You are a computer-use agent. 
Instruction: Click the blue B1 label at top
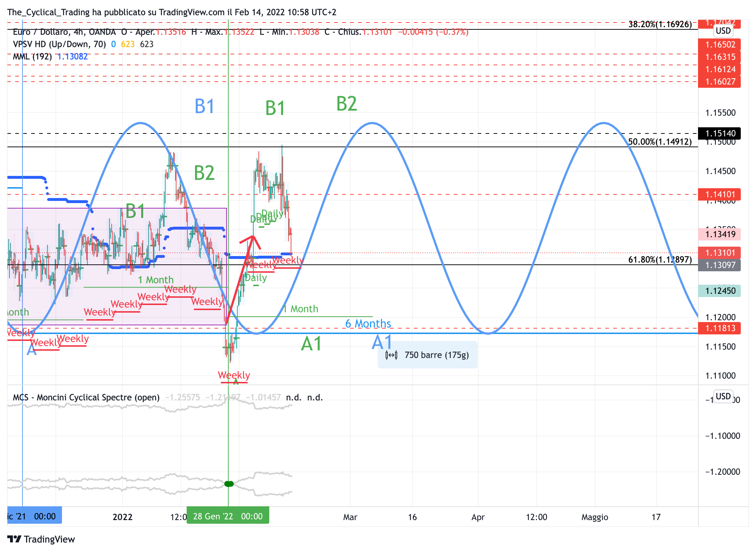point(205,106)
